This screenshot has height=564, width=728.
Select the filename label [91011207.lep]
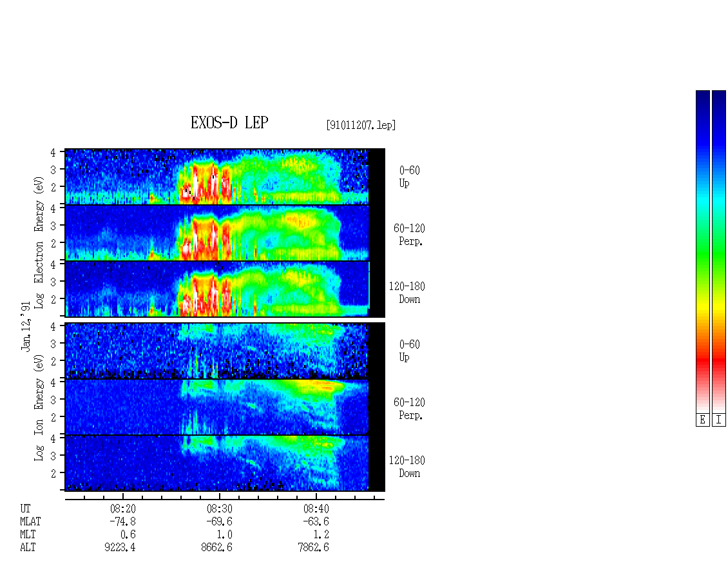click(361, 125)
